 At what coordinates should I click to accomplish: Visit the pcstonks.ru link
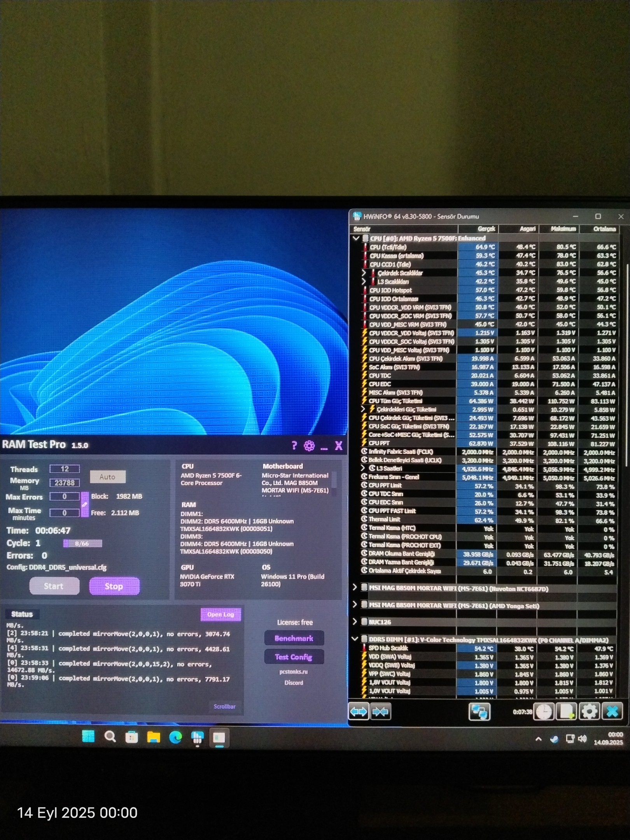click(294, 672)
